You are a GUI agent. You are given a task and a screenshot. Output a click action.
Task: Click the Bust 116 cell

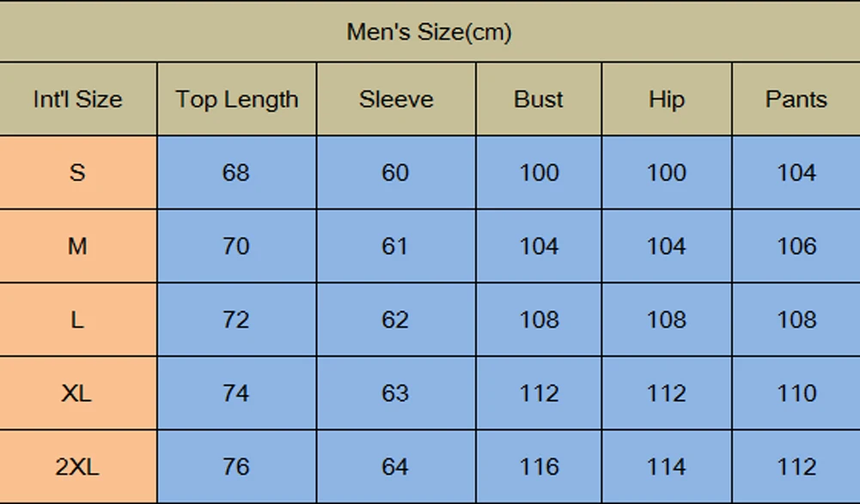tap(539, 467)
